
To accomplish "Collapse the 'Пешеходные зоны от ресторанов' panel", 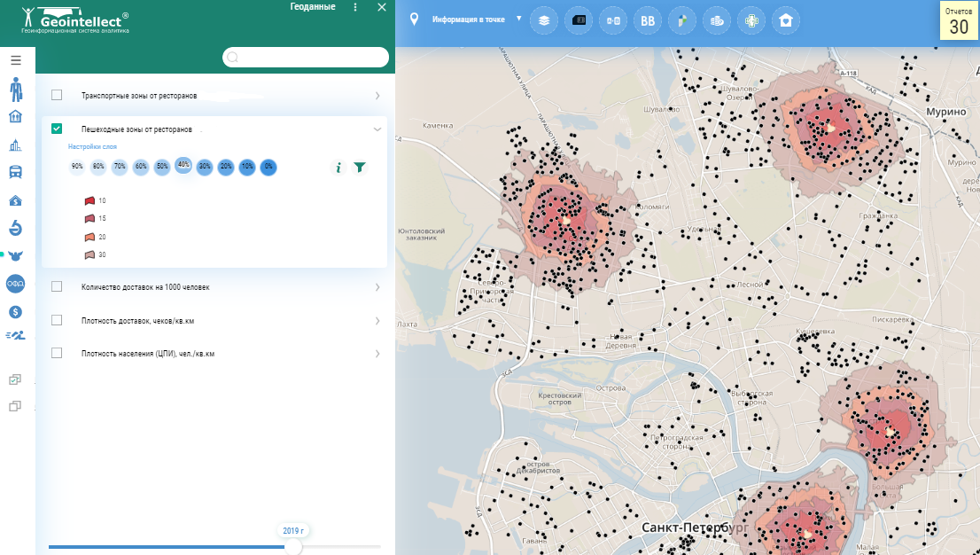I will click(x=377, y=129).
